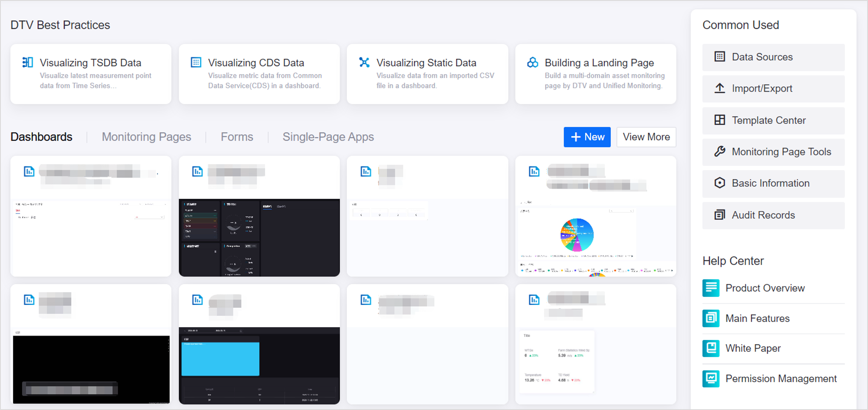Open the Single-Page Apps tab
Screen dimensions: 868x410
328,137
